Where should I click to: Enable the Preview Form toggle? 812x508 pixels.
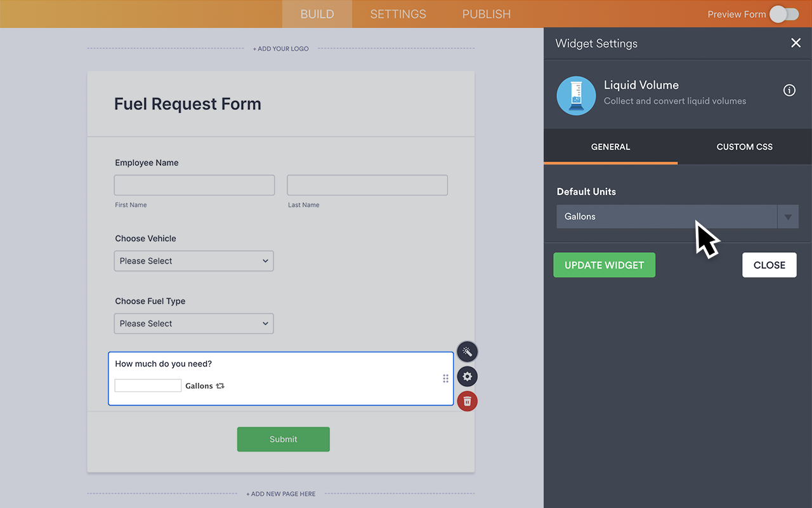tap(783, 13)
